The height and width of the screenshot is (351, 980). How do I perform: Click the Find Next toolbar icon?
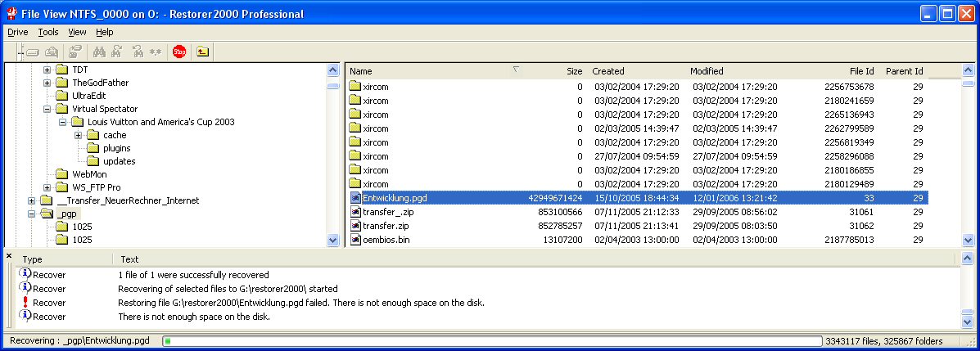118,52
